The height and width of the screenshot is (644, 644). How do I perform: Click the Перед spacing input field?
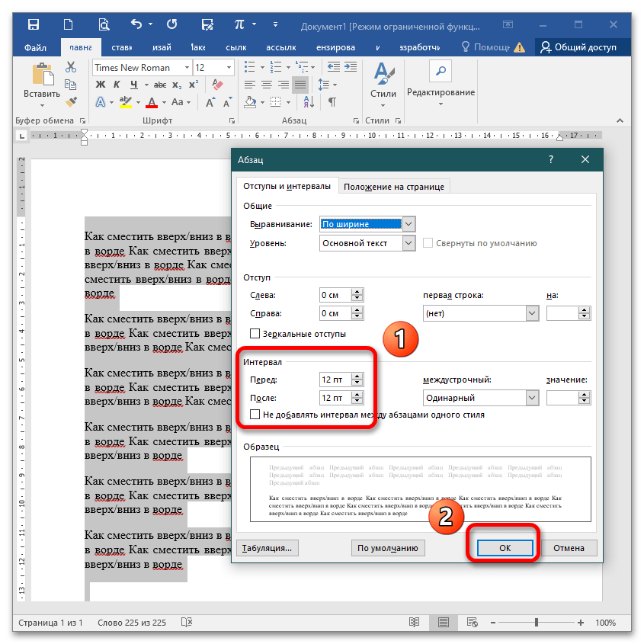click(x=335, y=380)
